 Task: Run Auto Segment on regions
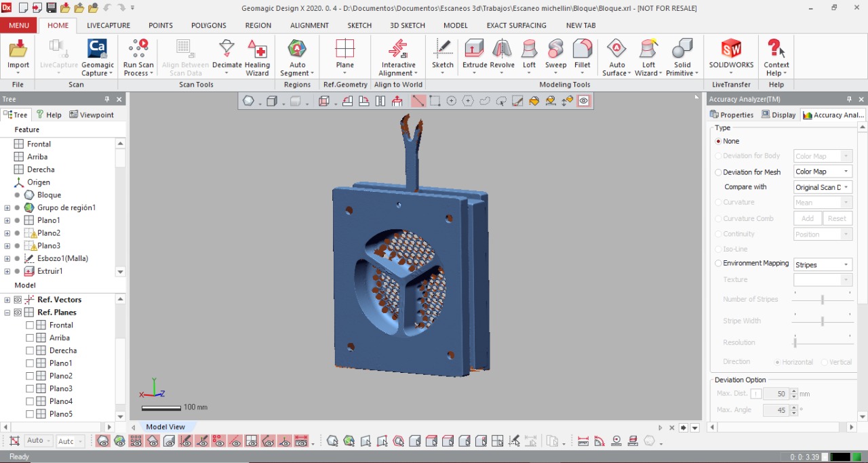pos(297,58)
